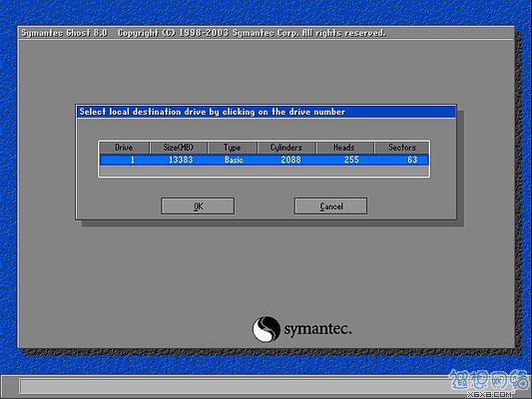
Task: Click the Heads column header
Action: 344,148
